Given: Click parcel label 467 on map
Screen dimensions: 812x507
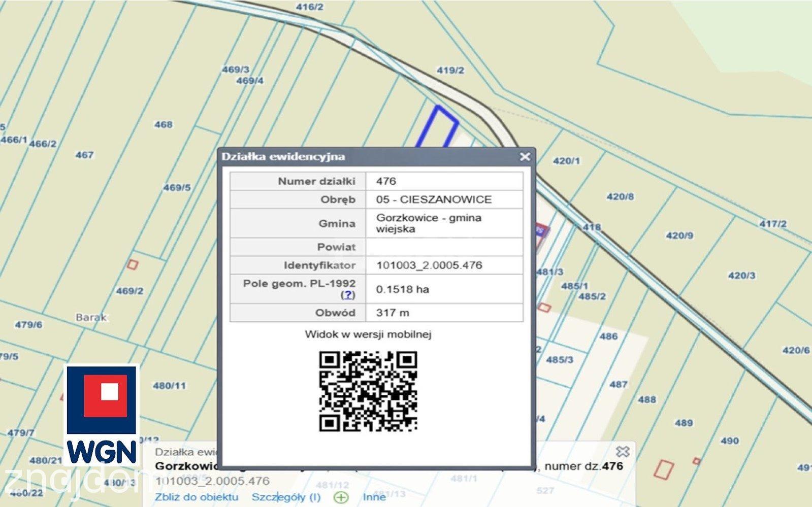Looking at the screenshot, I should 84,155.
